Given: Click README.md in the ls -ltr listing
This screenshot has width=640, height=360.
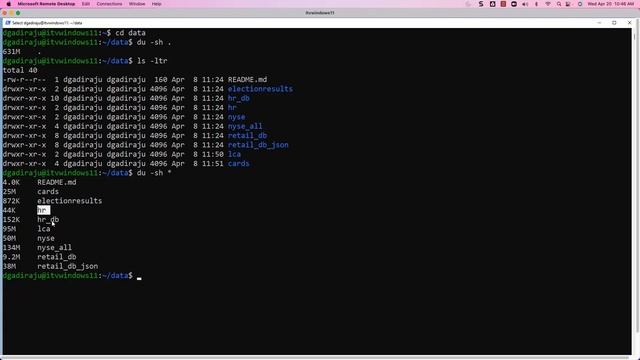Looking at the screenshot, I should click(247, 80).
